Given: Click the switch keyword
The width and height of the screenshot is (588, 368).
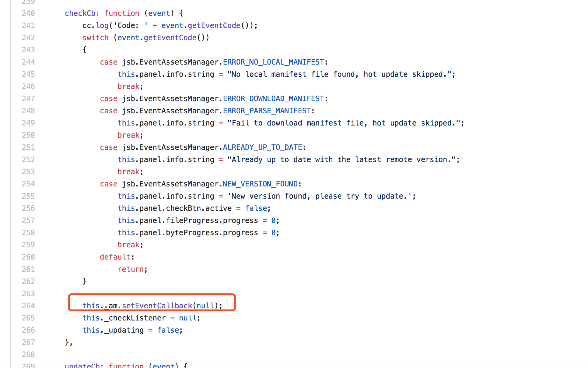Looking at the screenshot, I should (x=95, y=38).
